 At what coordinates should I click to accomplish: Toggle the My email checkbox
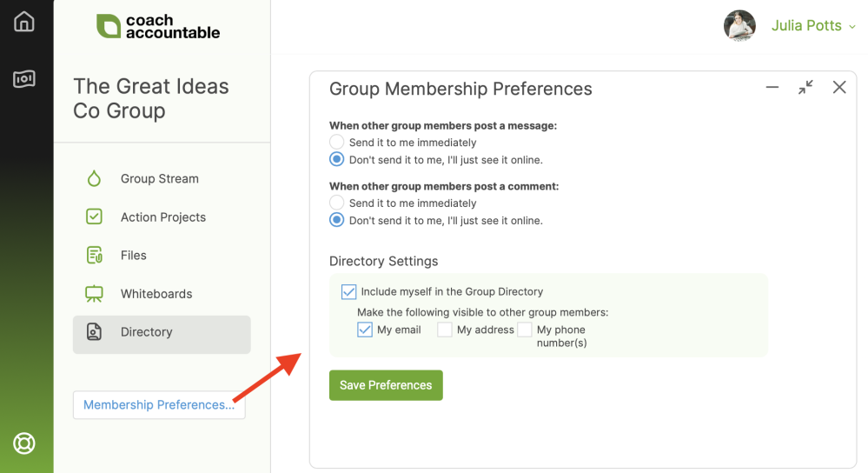(x=365, y=330)
